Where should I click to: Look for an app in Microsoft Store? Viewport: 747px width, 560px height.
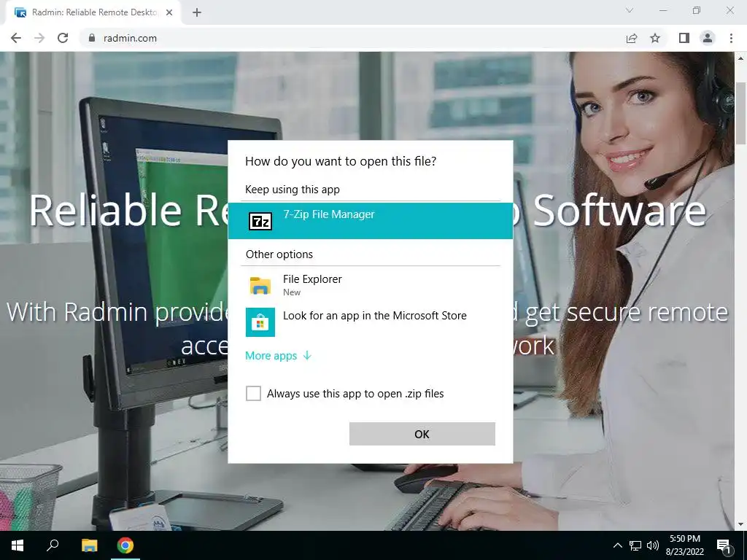(370, 322)
